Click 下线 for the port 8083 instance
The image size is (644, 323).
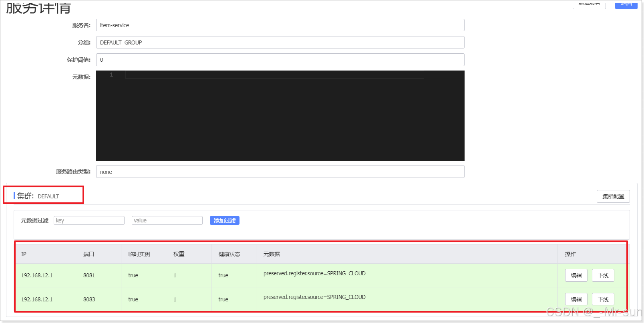(x=603, y=299)
